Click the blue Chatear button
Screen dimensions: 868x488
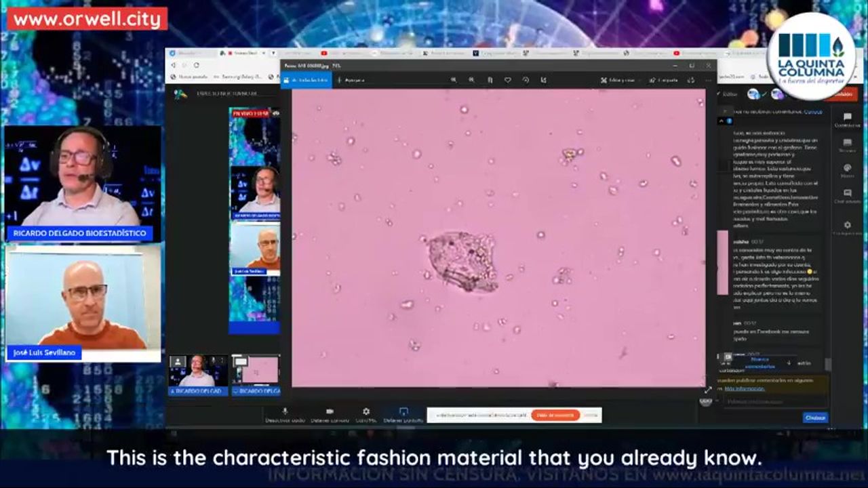pos(815,418)
